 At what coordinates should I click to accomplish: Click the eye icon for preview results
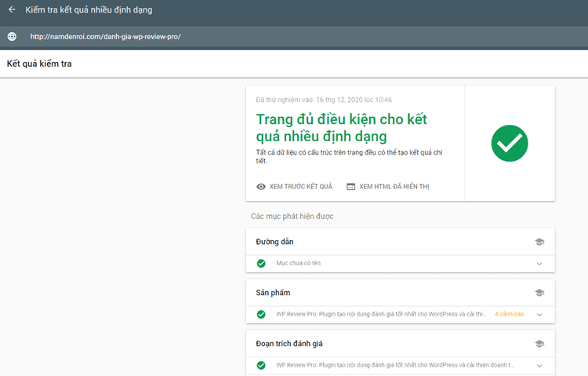[x=261, y=187]
